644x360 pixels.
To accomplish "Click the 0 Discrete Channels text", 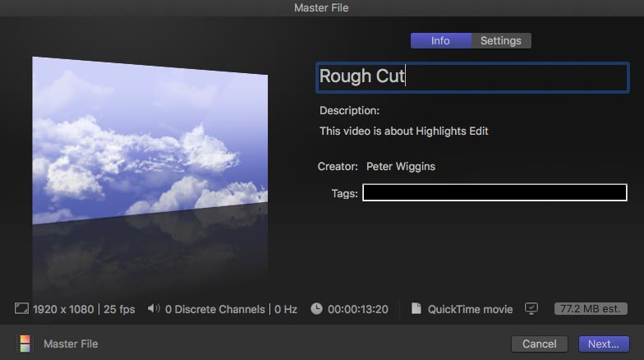I will 215,309.
